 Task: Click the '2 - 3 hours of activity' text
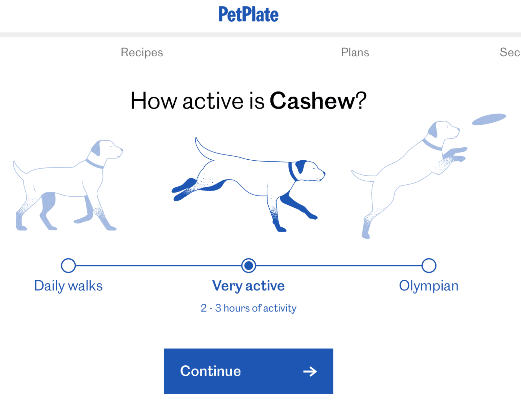point(248,308)
